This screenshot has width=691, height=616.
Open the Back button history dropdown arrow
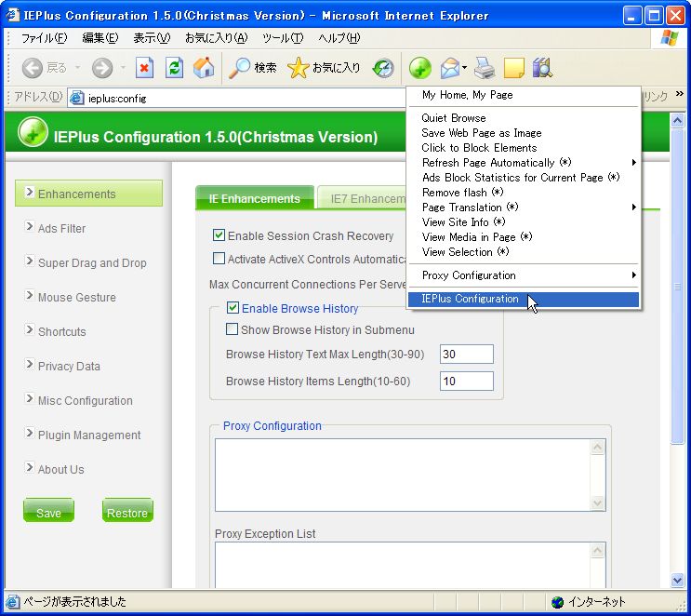pos(77,68)
